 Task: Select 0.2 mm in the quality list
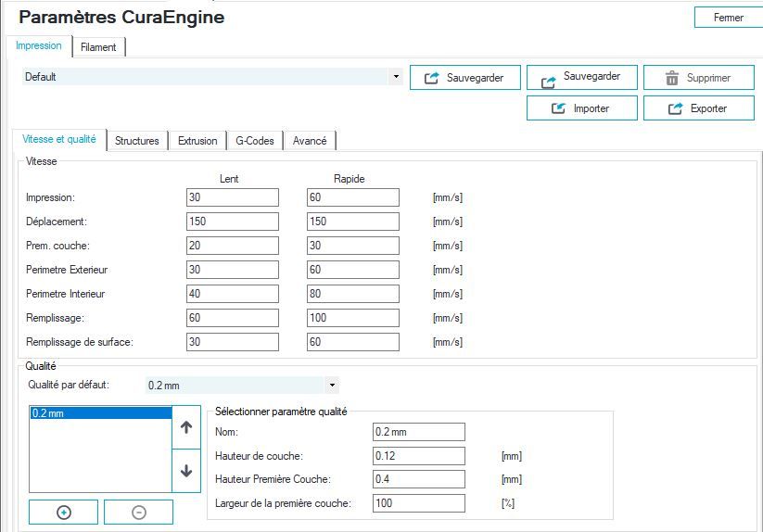[x=100, y=413]
